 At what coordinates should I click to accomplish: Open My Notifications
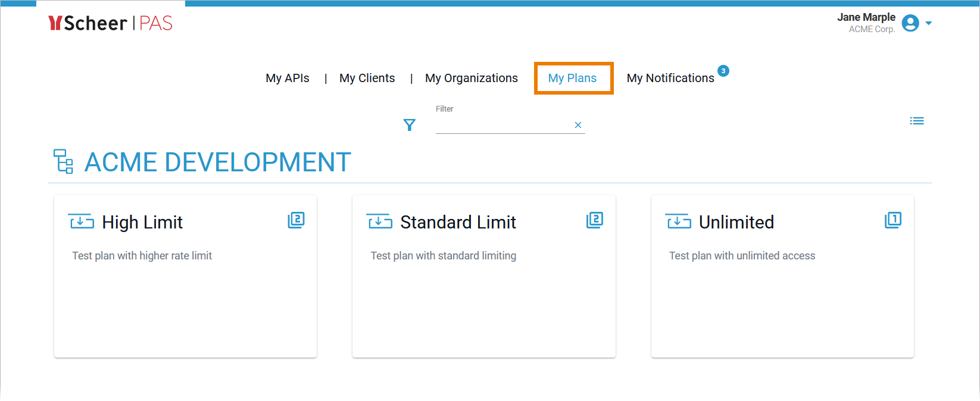point(670,78)
